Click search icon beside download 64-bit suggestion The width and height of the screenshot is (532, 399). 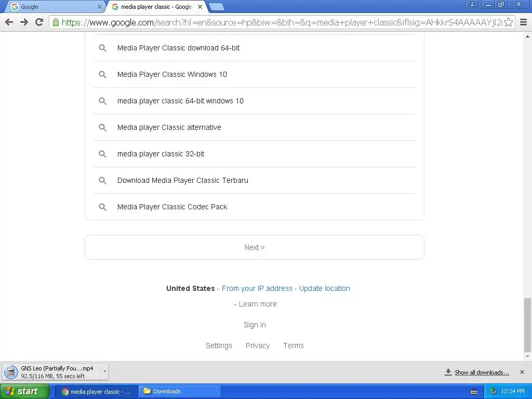coord(102,48)
